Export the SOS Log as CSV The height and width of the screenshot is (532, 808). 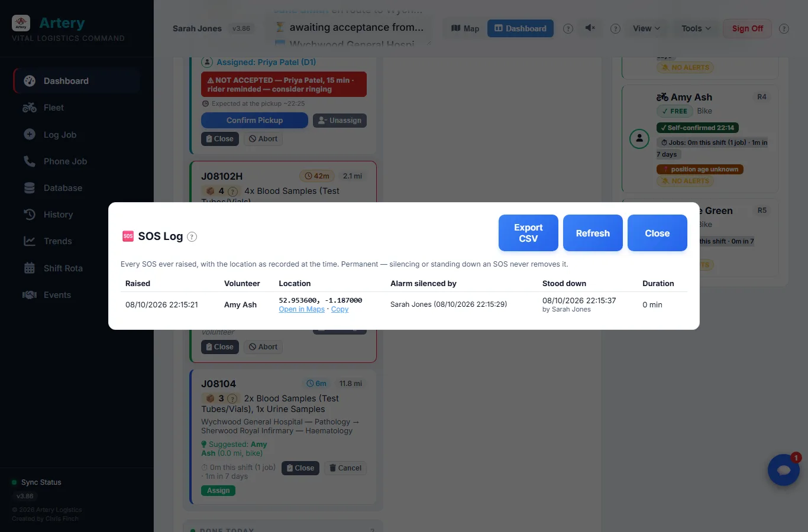pos(528,233)
